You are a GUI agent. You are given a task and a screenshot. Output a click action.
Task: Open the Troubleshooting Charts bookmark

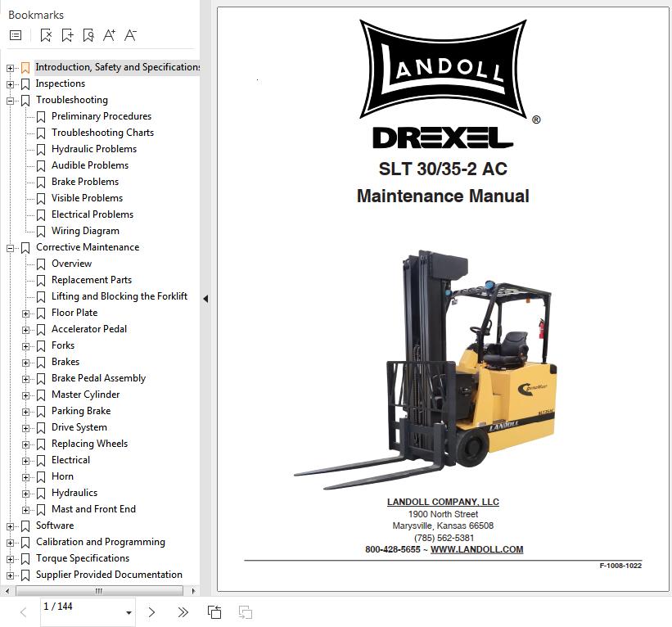coord(102,133)
